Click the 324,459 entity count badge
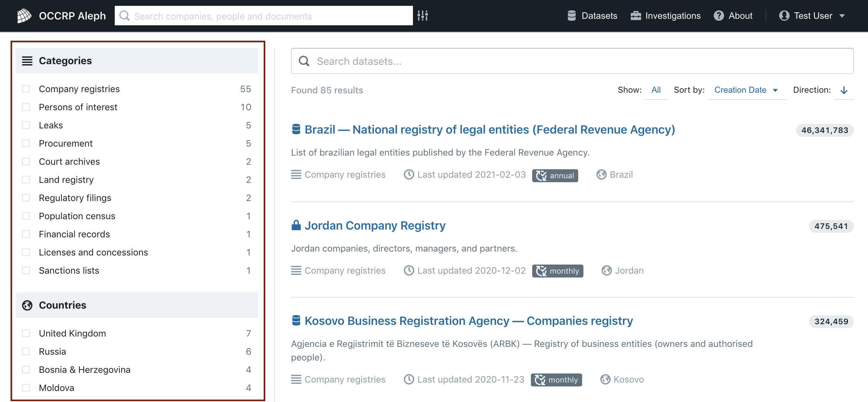868x402 pixels. click(x=831, y=322)
